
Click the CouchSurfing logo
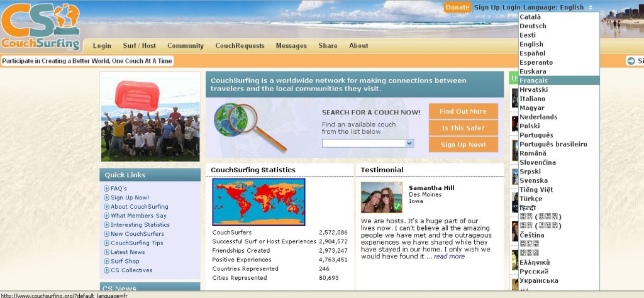pos(42,26)
